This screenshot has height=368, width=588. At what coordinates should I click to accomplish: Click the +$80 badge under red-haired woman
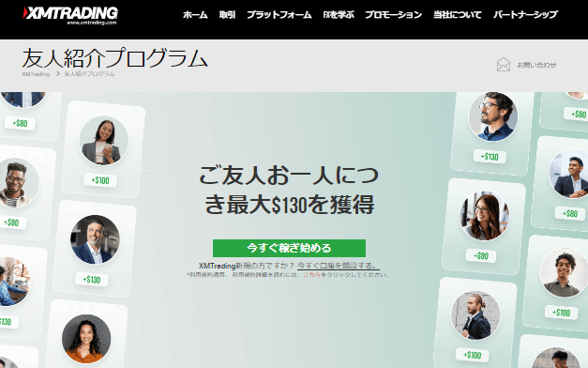click(x=481, y=256)
